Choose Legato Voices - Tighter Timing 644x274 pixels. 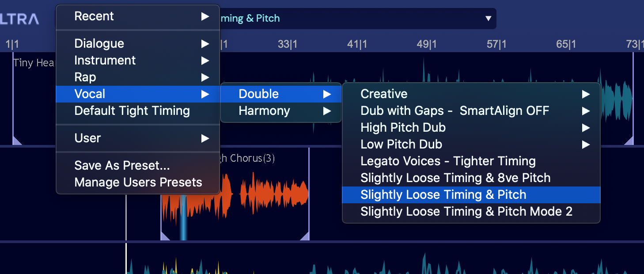click(x=448, y=161)
